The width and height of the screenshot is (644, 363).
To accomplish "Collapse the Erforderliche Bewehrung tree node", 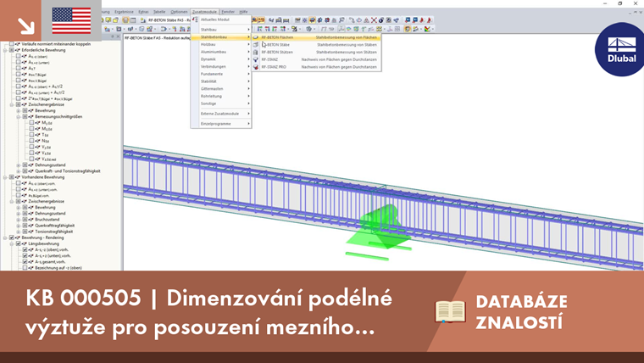I will click(x=5, y=50).
